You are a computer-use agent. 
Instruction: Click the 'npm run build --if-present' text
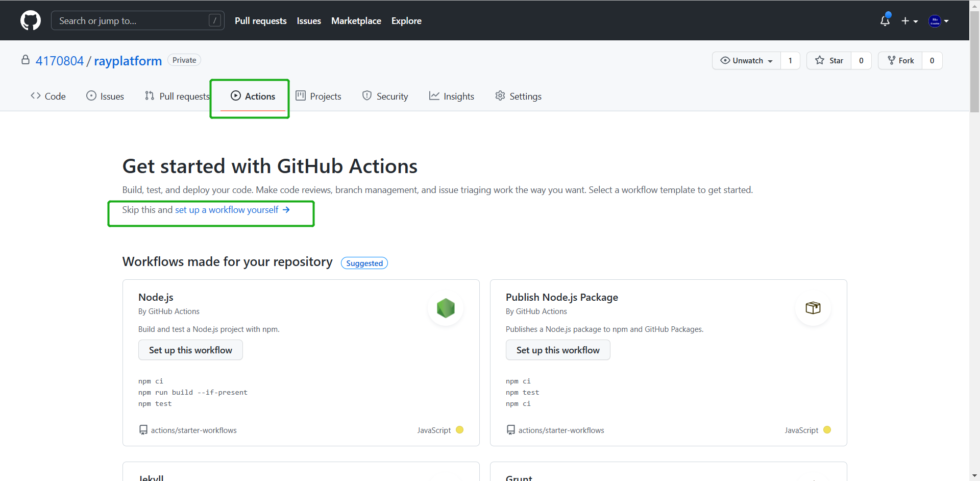tap(193, 393)
